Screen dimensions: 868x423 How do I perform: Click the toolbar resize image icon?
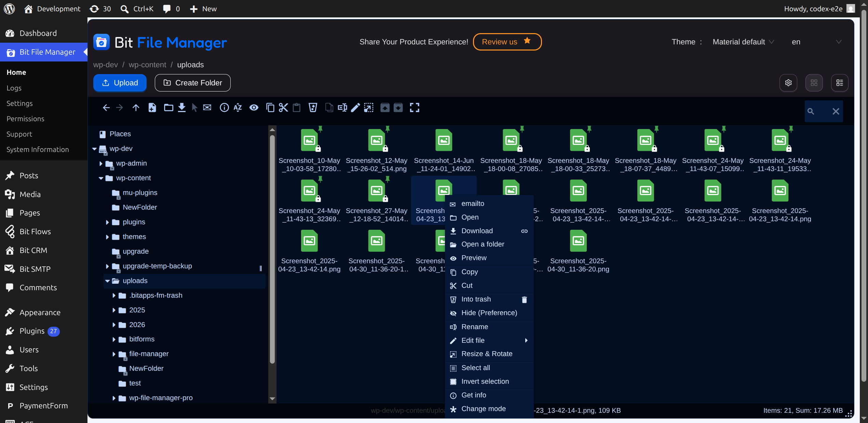click(x=369, y=108)
